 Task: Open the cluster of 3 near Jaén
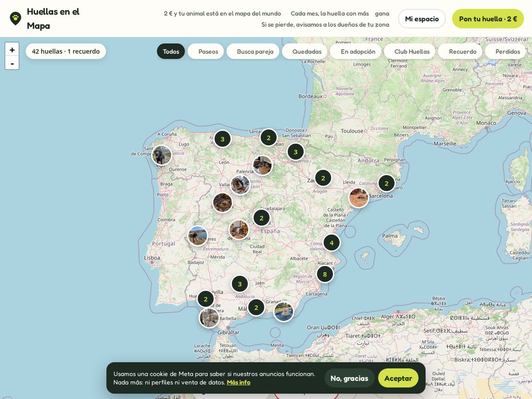pyautogui.click(x=240, y=284)
